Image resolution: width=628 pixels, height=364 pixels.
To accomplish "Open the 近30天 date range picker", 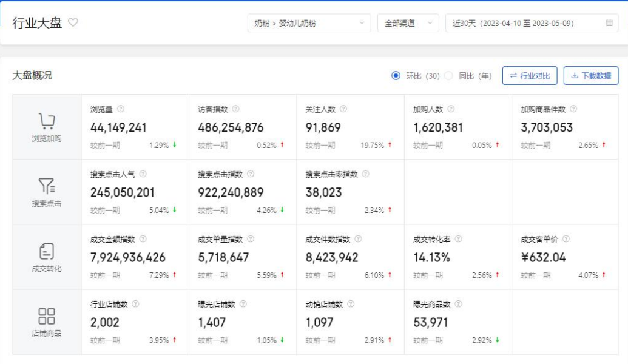I will pos(525,23).
